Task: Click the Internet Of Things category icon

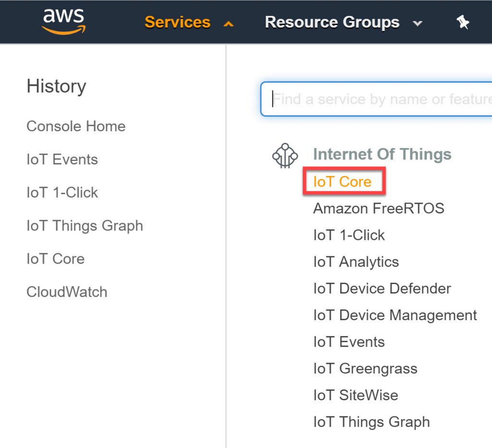Action: pos(285,155)
